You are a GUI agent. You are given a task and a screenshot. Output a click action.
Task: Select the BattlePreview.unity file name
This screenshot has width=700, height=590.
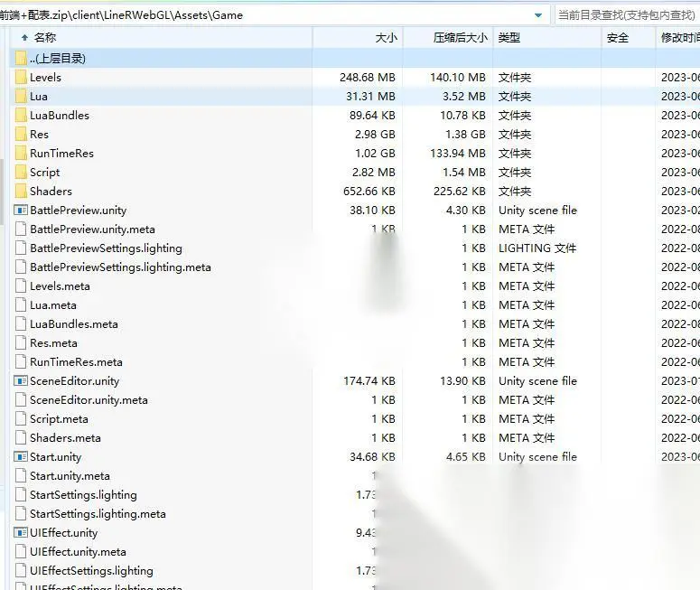78,211
